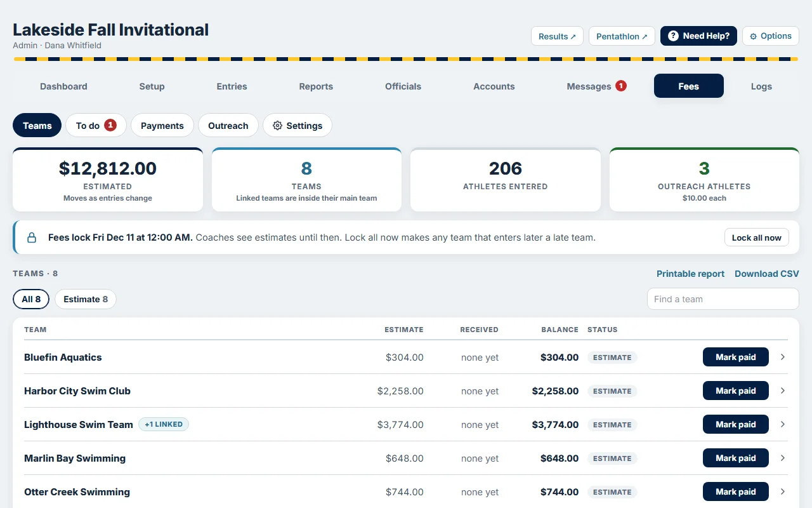Open the Dashboard tab
The height and width of the screenshot is (508, 812).
pyautogui.click(x=63, y=86)
